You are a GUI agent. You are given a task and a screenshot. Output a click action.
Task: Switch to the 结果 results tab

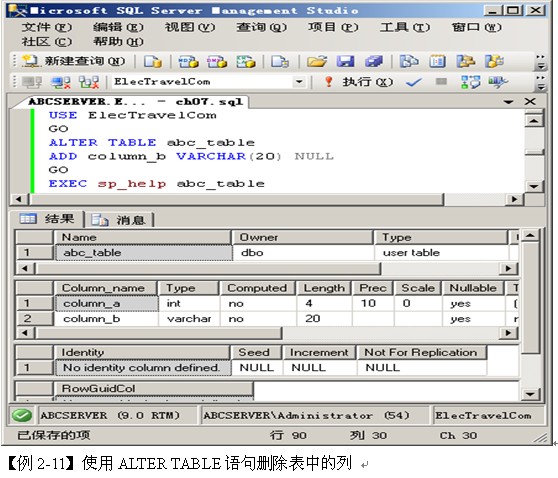(47, 219)
